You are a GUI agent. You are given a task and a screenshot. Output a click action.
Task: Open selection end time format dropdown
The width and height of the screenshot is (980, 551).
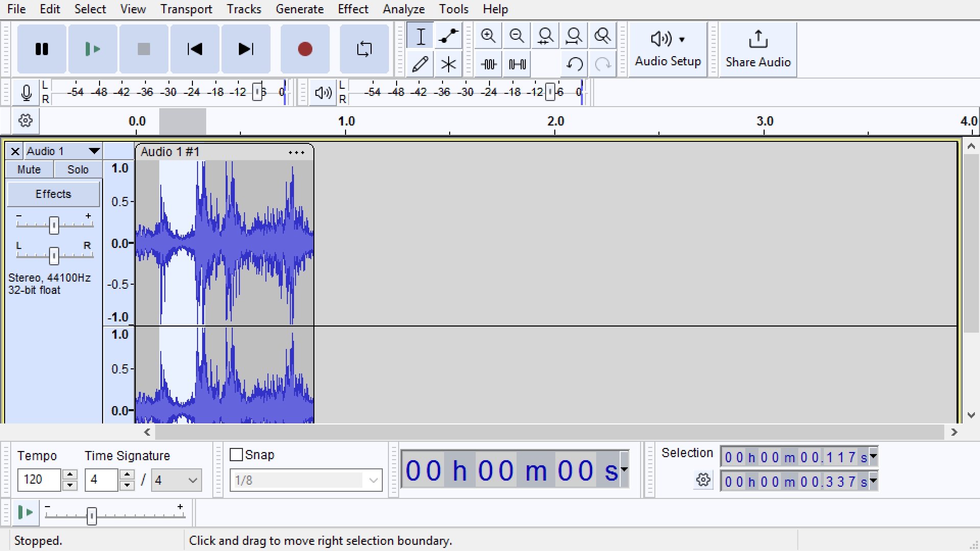click(x=873, y=481)
